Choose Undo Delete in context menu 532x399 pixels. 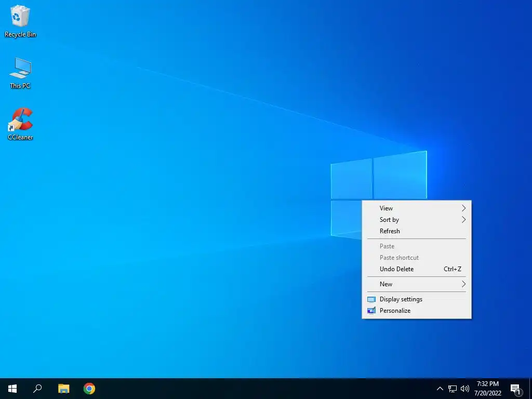pos(417,269)
